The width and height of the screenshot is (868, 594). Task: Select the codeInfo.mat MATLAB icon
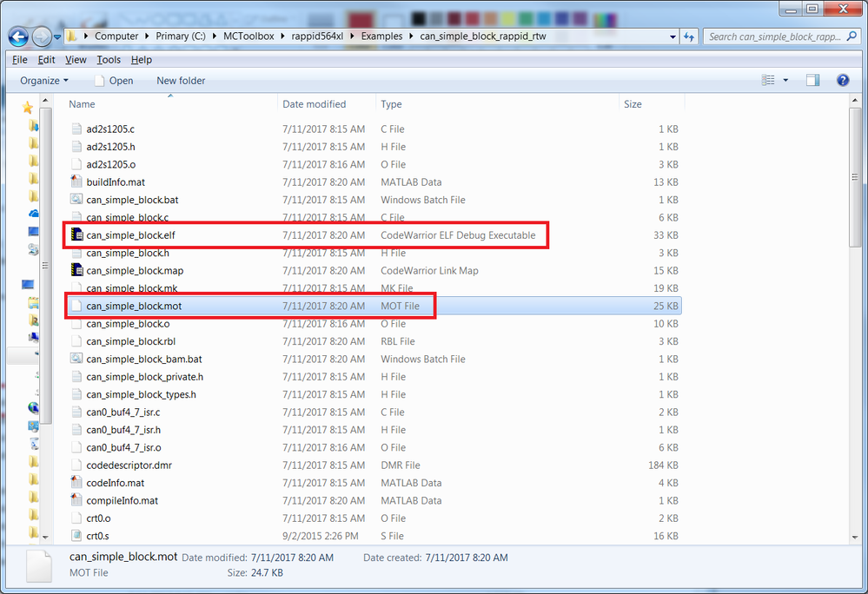click(77, 482)
